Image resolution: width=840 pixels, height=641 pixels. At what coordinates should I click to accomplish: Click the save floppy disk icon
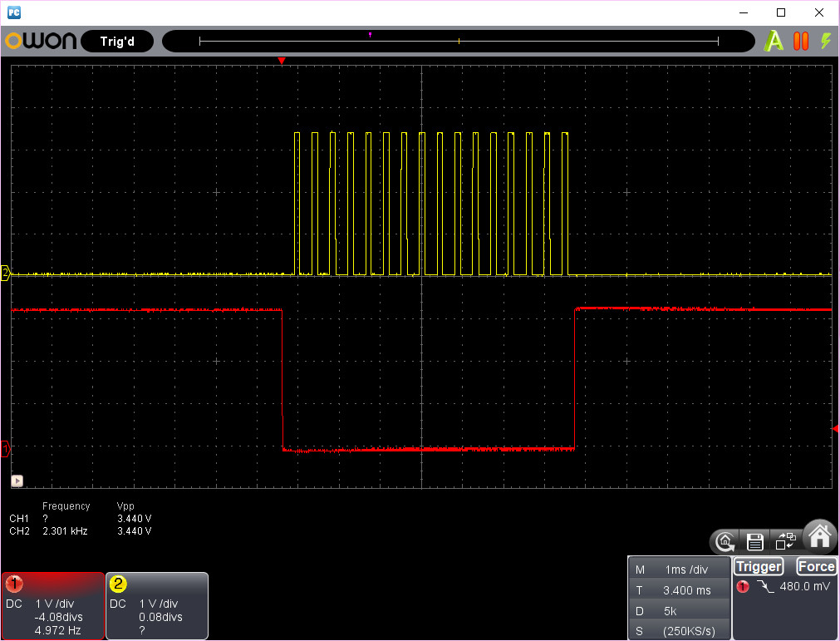coord(754,542)
